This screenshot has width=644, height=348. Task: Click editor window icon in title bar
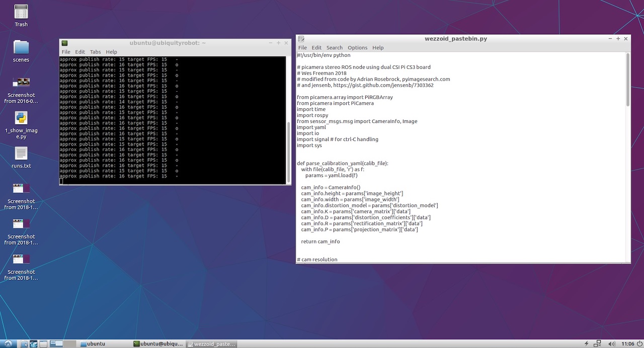(301, 39)
